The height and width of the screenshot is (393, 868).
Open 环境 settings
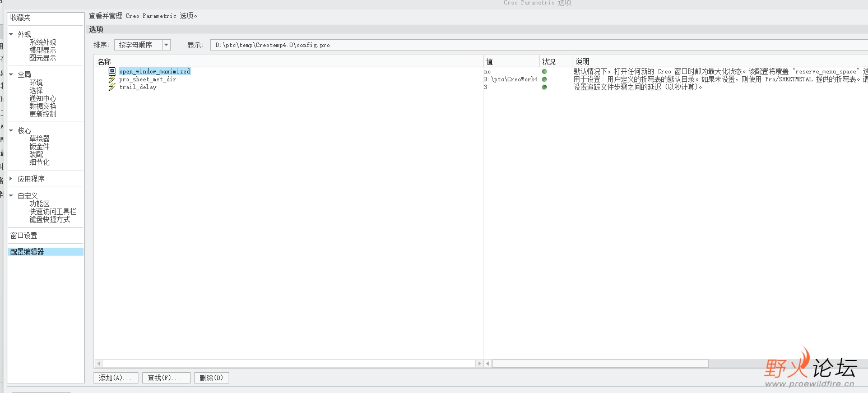point(36,82)
